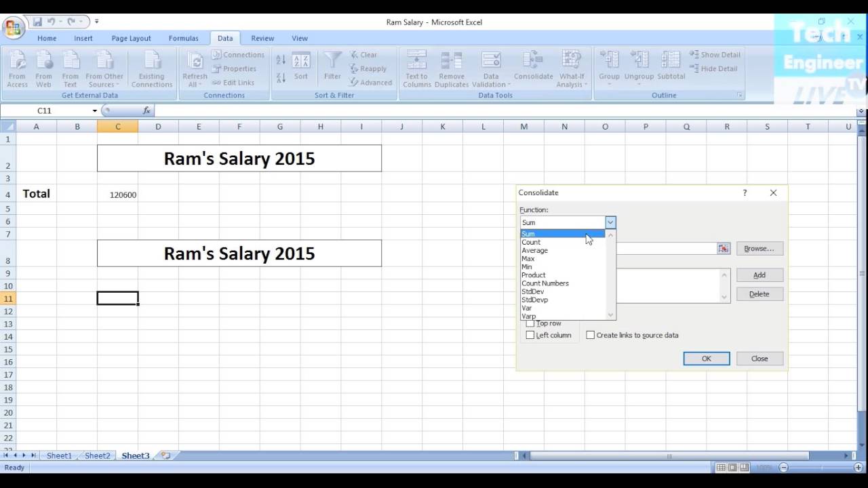This screenshot has width=868, height=488.
Task: Open Data Validation dropdown
Action: point(490,69)
